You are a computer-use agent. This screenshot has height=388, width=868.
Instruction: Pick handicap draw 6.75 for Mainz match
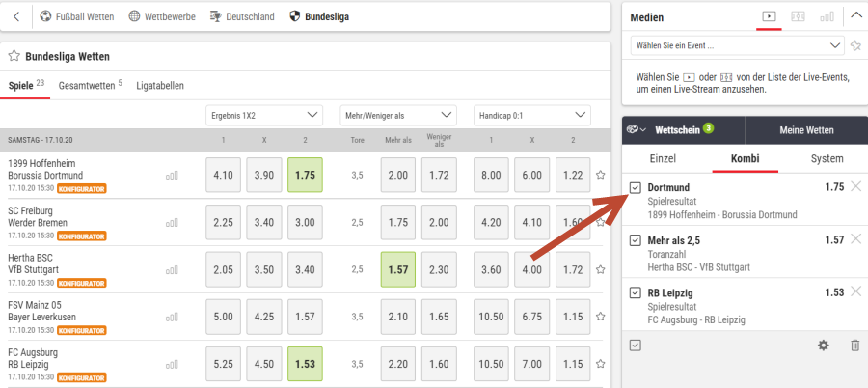point(532,317)
